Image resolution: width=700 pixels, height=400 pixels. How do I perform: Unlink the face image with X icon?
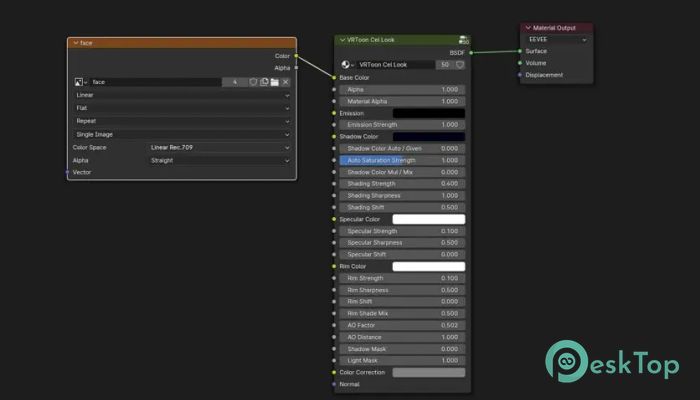coord(286,82)
